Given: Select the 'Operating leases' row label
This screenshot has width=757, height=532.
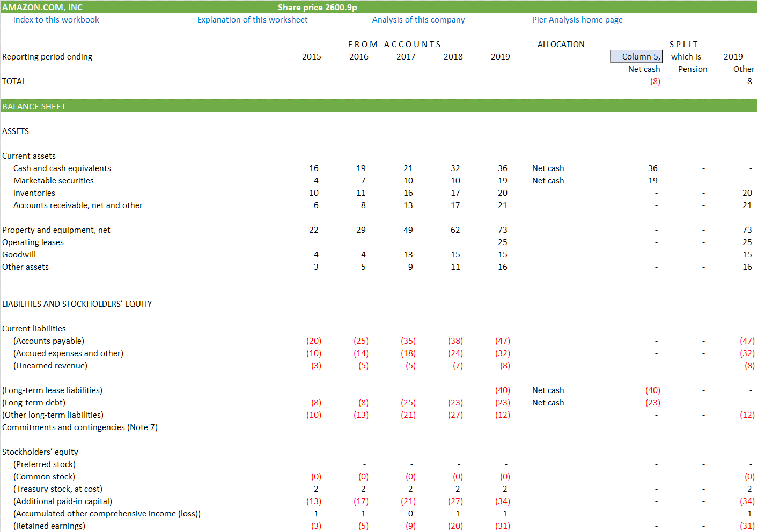Looking at the screenshot, I should [33, 242].
